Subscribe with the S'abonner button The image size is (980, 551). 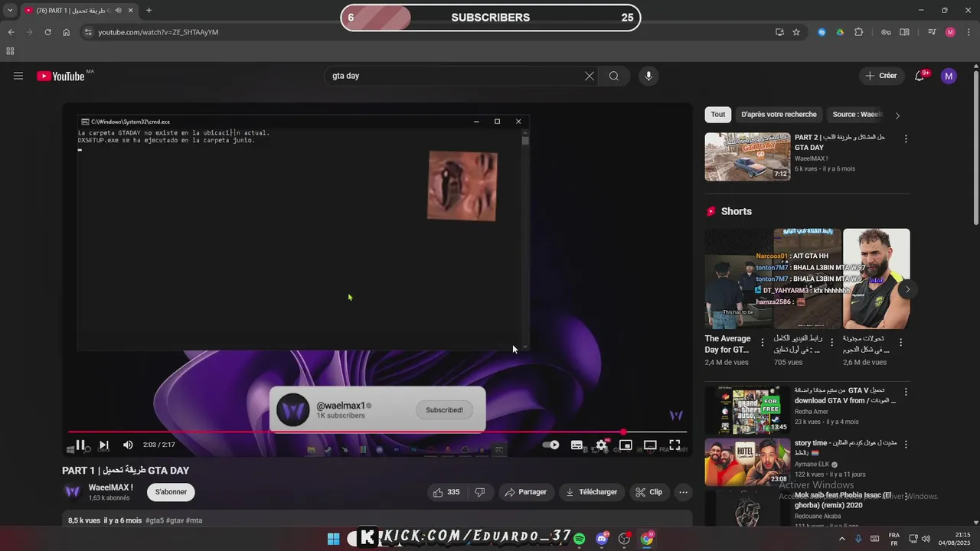(x=171, y=492)
